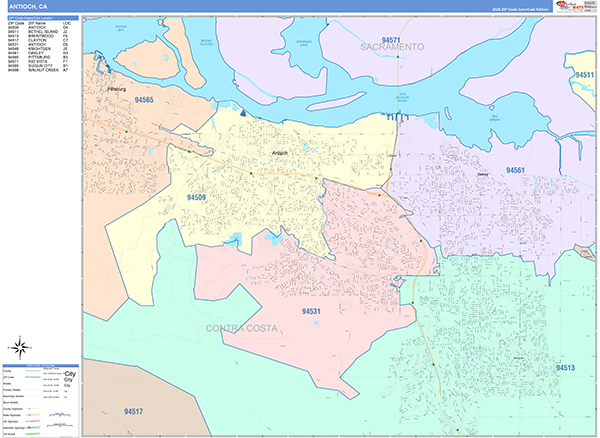Click the green Toll Roads sample in legend
This screenshot has width=600, height=438.
coord(33,434)
